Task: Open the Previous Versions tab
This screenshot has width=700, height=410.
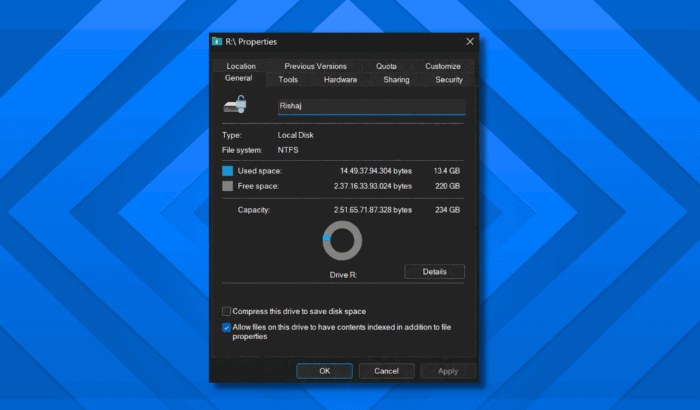Action: 315,66
